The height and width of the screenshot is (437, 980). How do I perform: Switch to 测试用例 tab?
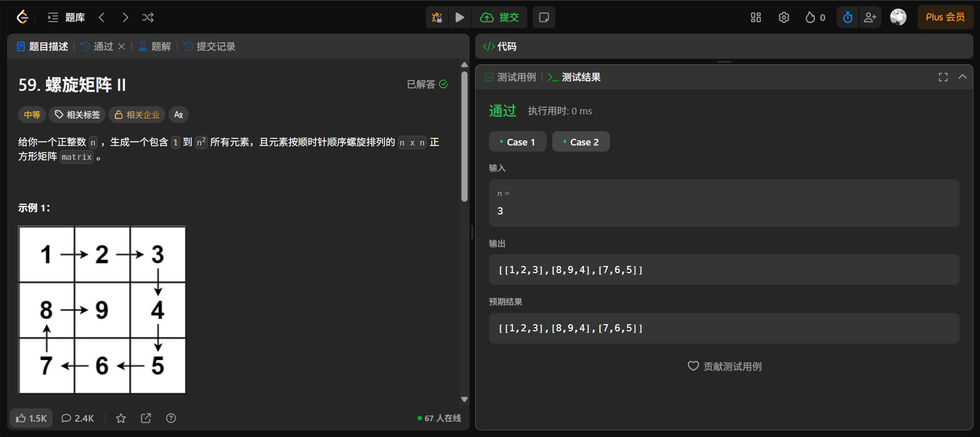(x=510, y=77)
